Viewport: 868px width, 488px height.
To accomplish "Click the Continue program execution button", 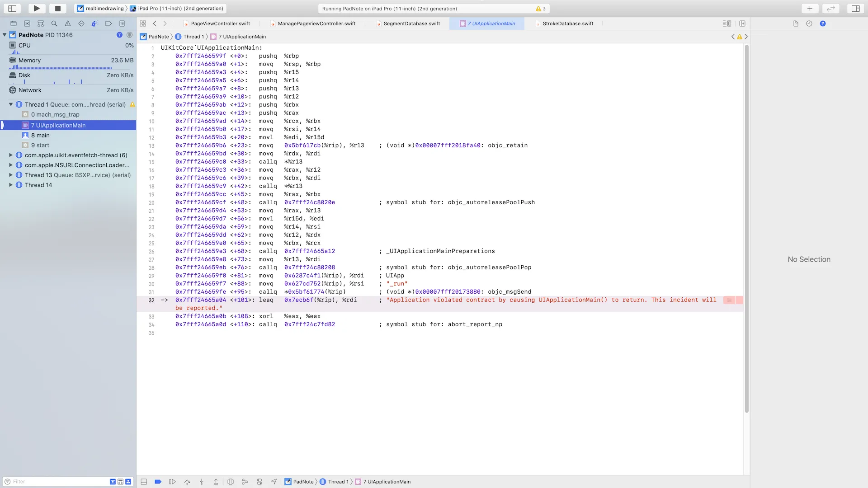I will 172,482.
